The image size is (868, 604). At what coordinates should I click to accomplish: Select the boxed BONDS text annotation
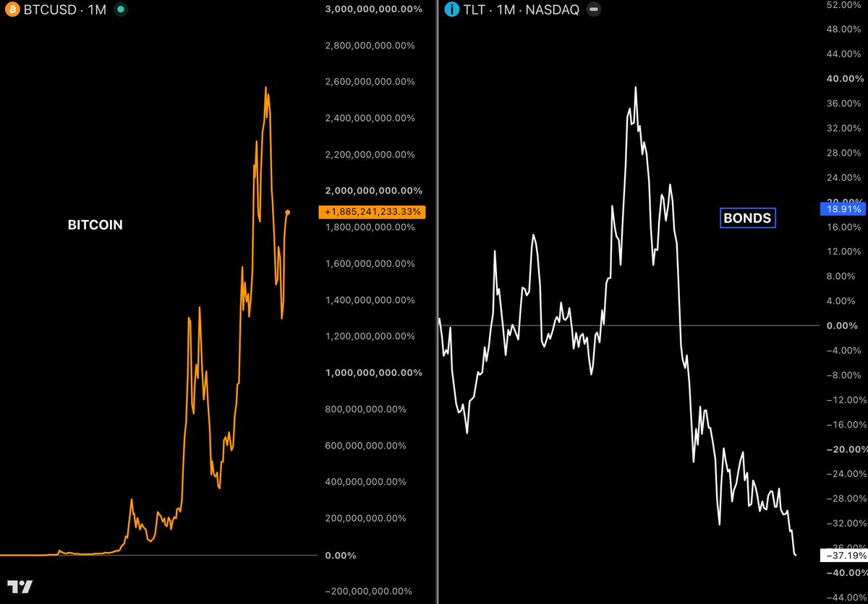[x=747, y=218]
